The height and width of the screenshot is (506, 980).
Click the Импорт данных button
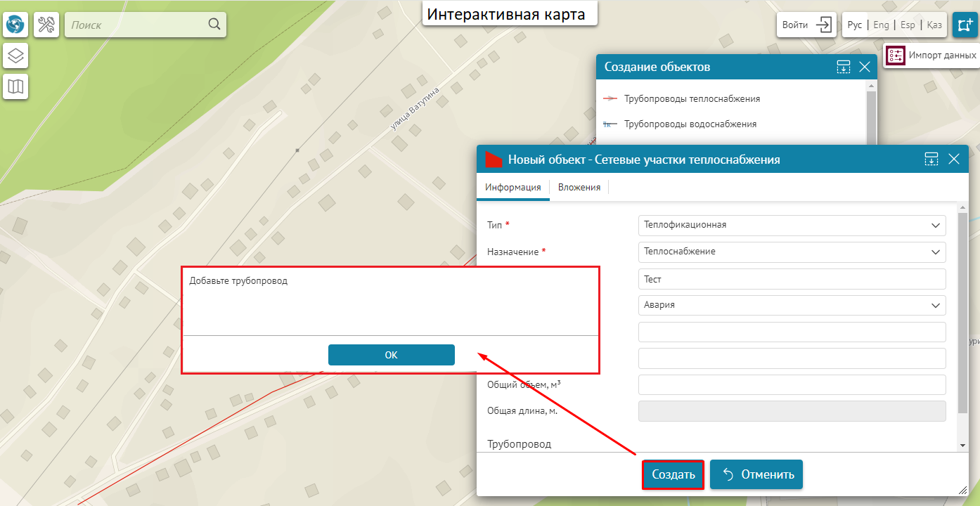click(931, 56)
